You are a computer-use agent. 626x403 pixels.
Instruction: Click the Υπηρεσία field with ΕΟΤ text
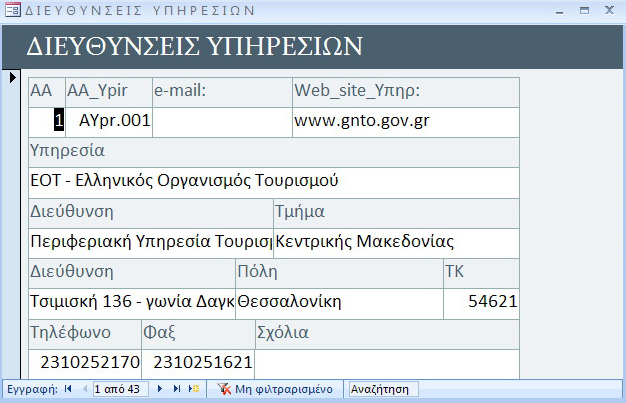point(274,182)
